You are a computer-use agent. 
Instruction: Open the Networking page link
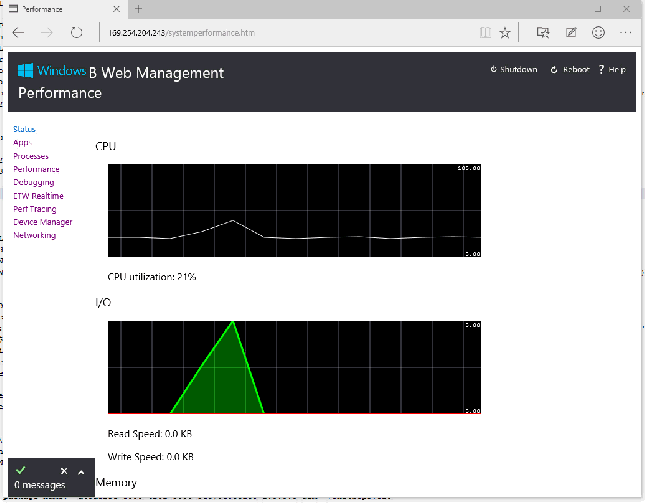(35, 235)
